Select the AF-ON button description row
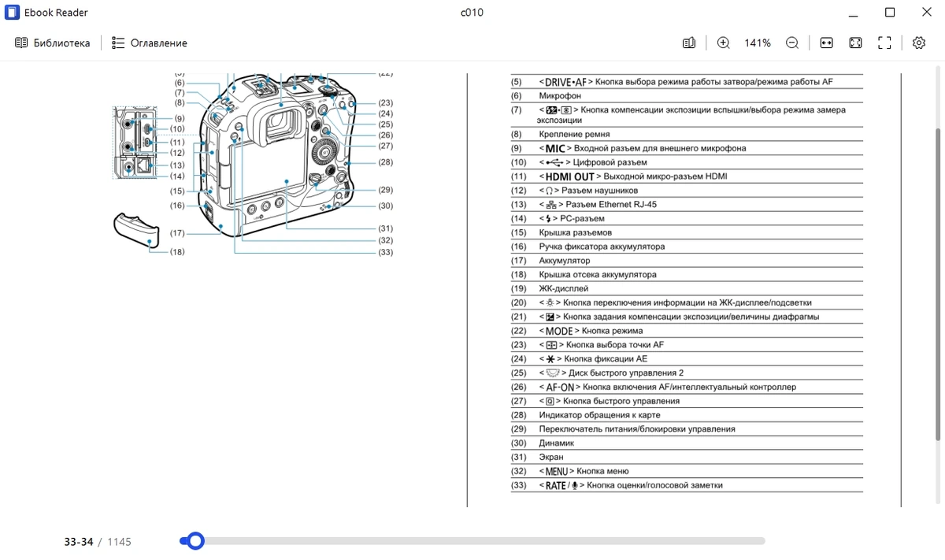 (687, 388)
